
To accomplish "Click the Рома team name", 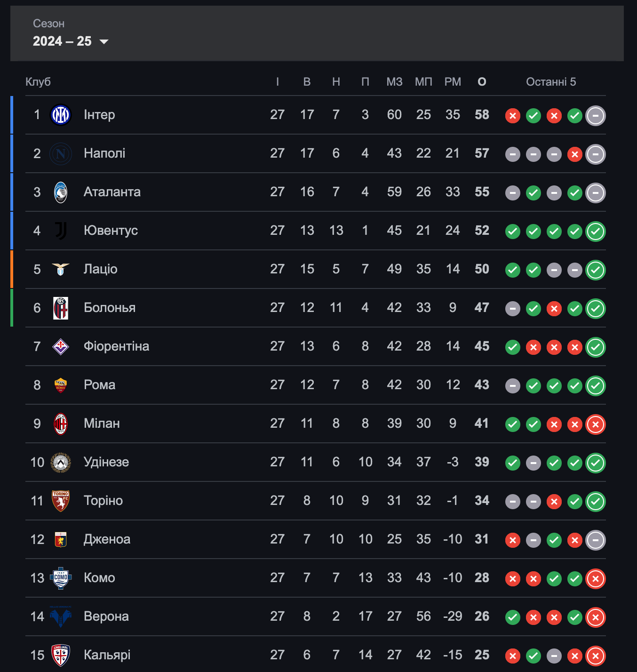I will [x=99, y=385].
